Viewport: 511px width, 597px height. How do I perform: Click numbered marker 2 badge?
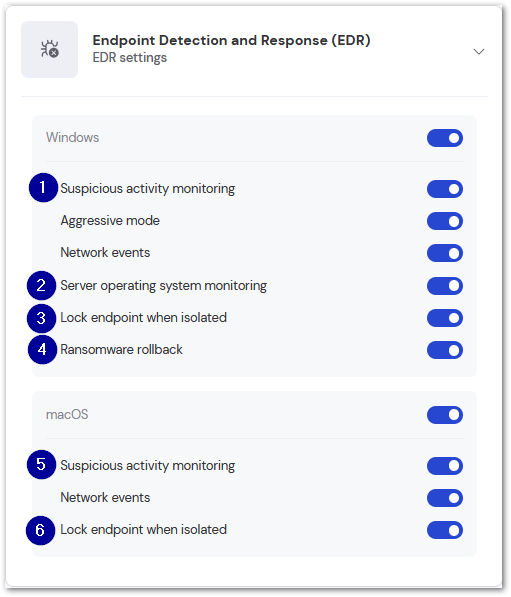(41, 285)
